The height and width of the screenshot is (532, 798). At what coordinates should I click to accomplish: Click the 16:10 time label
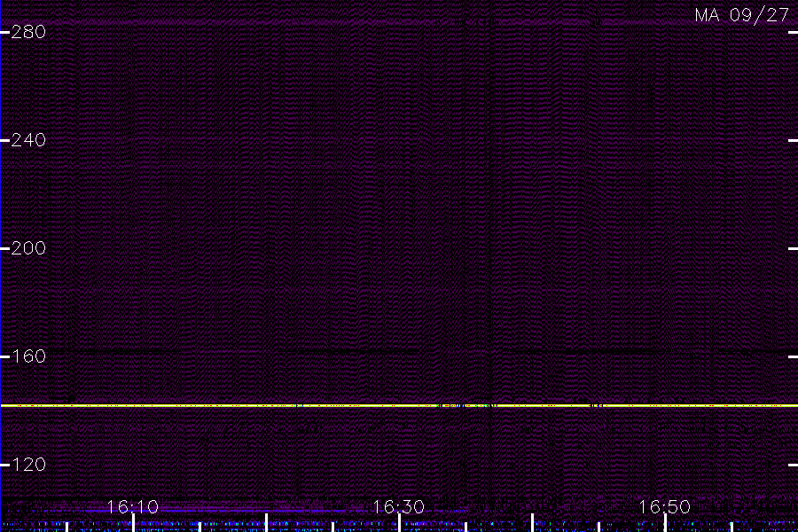133,507
